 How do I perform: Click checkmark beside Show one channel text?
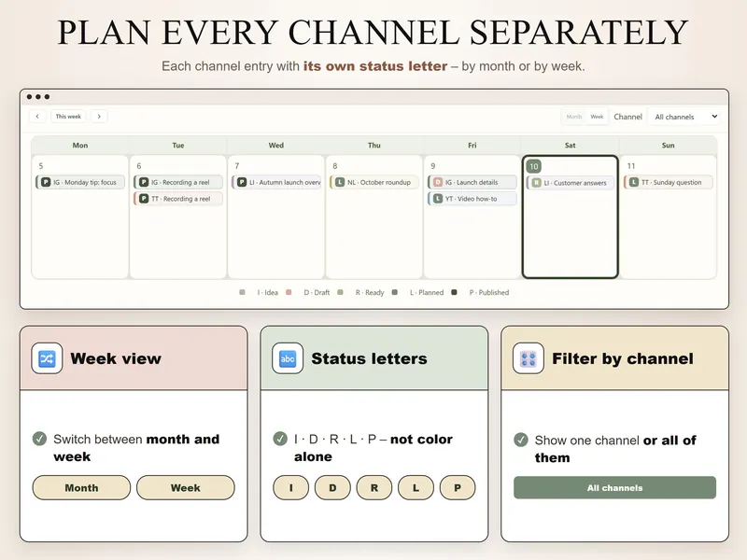[x=521, y=440]
